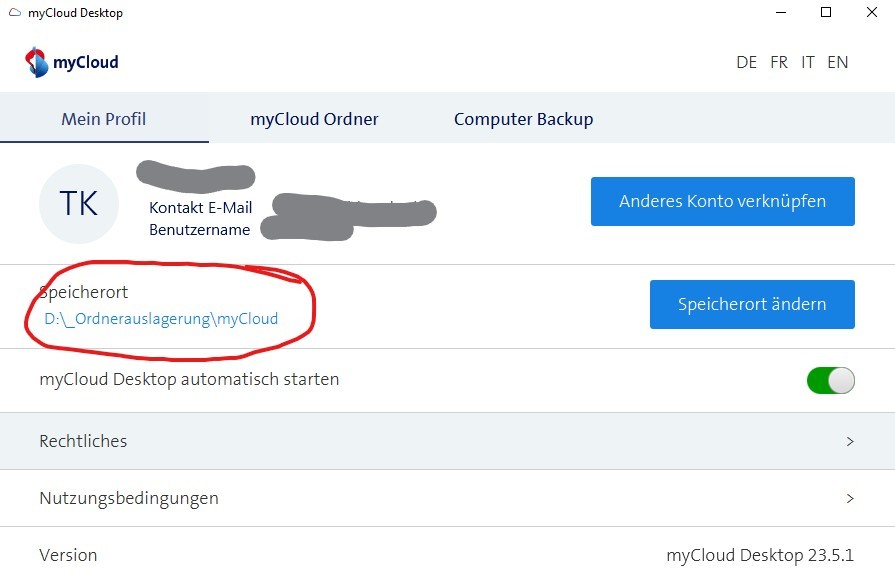Expand the Rechtliches section arrow
This screenshot has width=895, height=585.
coord(850,441)
